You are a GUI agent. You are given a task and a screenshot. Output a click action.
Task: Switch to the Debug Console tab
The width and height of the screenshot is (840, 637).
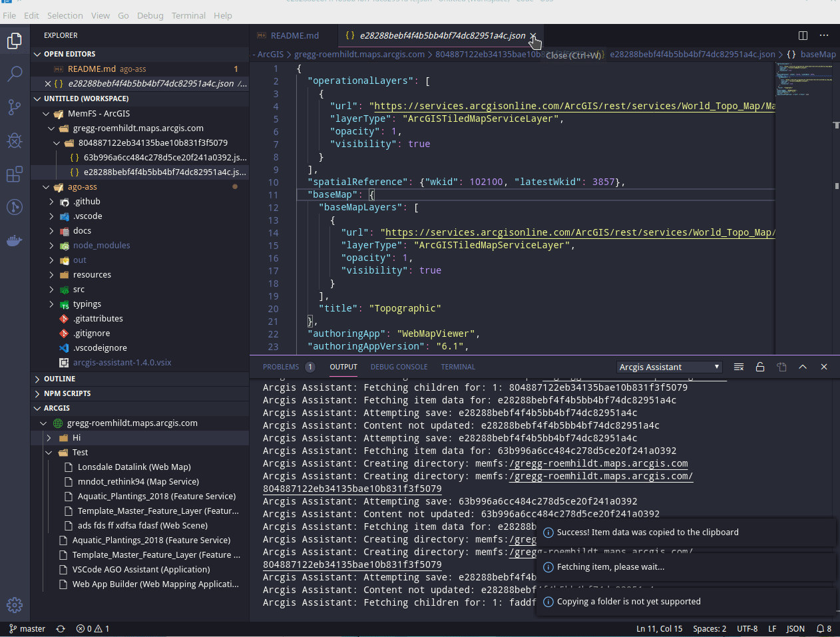tap(399, 367)
